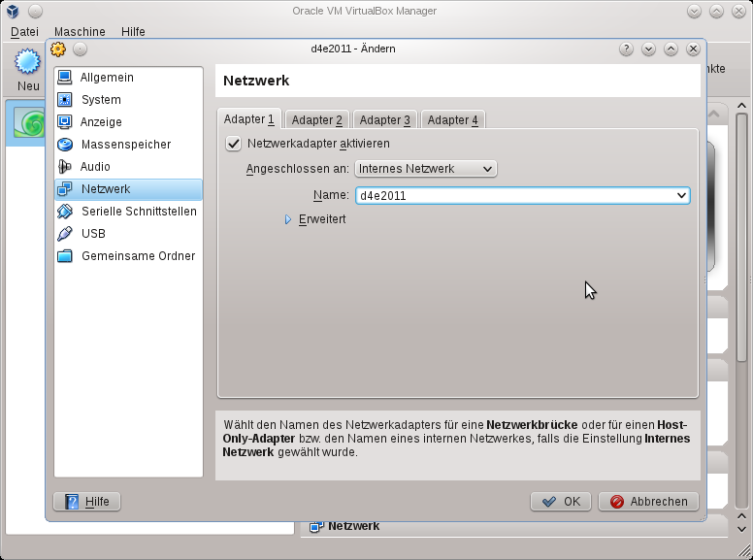Choose the Massenspeicher disk icon
The width and height of the screenshot is (753, 560).
64,144
